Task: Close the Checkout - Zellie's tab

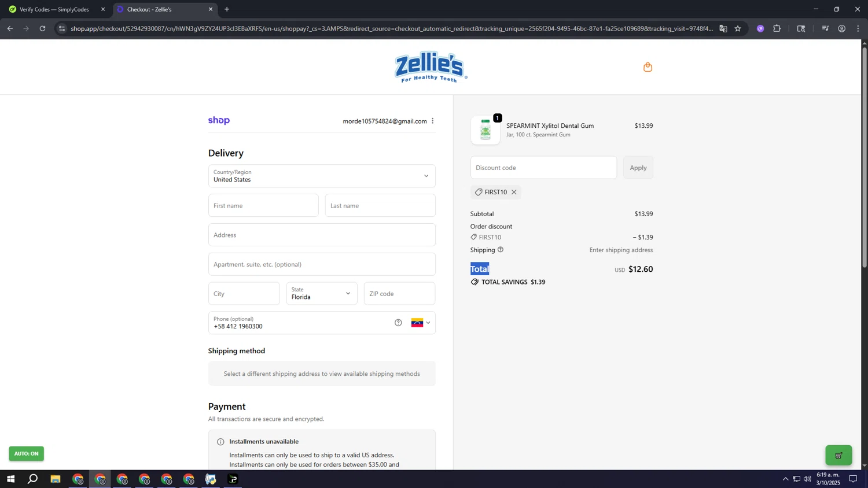Action: coord(211,9)
